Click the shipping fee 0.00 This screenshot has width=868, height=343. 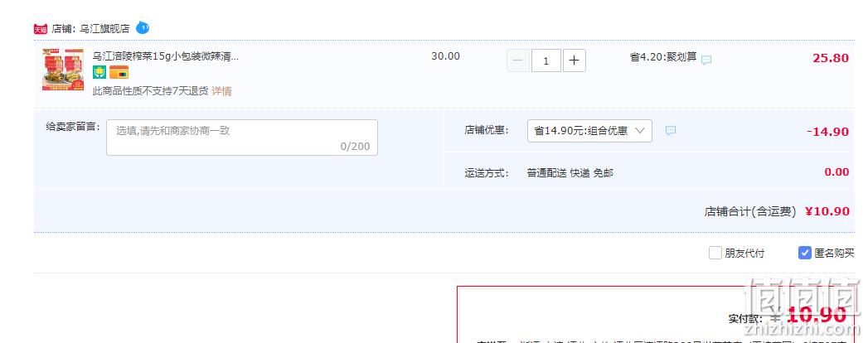pyautogui.click(x=836, y=172)
